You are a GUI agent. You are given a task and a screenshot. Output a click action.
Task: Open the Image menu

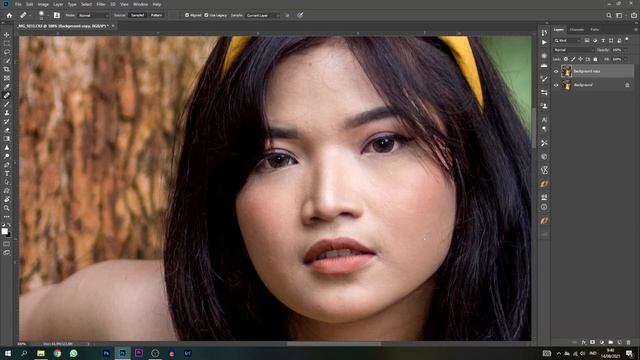pos(43,4)
